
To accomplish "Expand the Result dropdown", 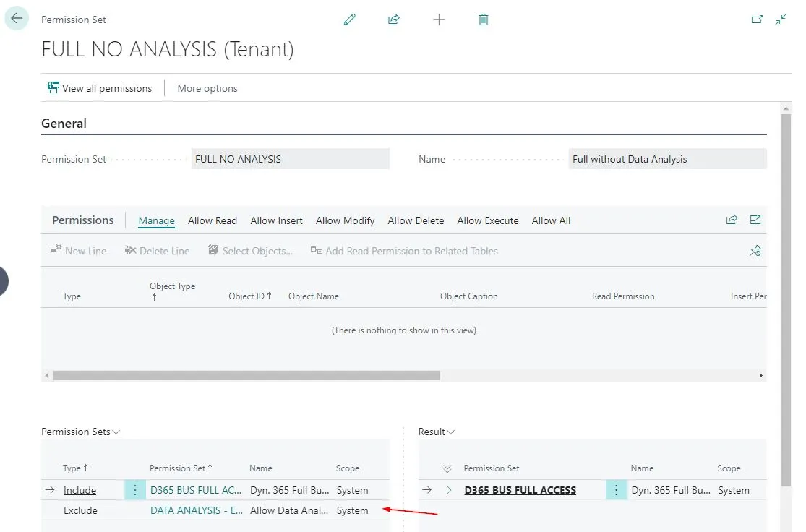I will pos(437,432).
